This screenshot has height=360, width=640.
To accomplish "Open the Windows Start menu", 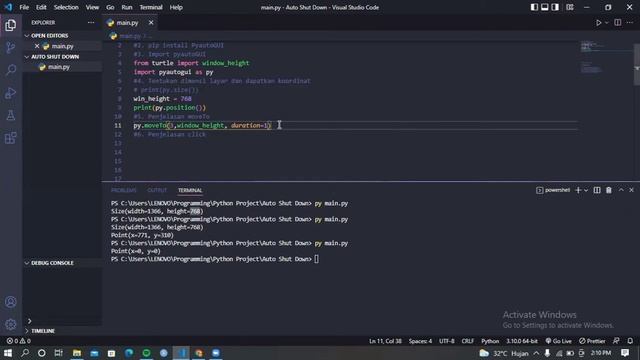I will pyautogui.click(x=8, y=353).
